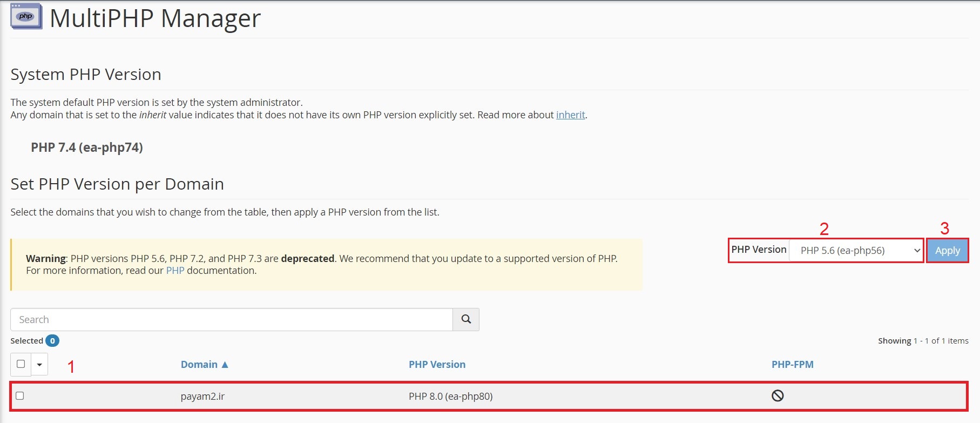Enable selection of the highlighted domain row
This screenshot has height=423, width=980.
click(x=21, y=396)
